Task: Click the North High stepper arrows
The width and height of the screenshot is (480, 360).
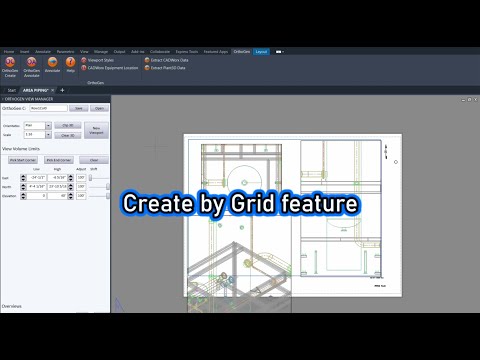Action: (x=70, y=187)
